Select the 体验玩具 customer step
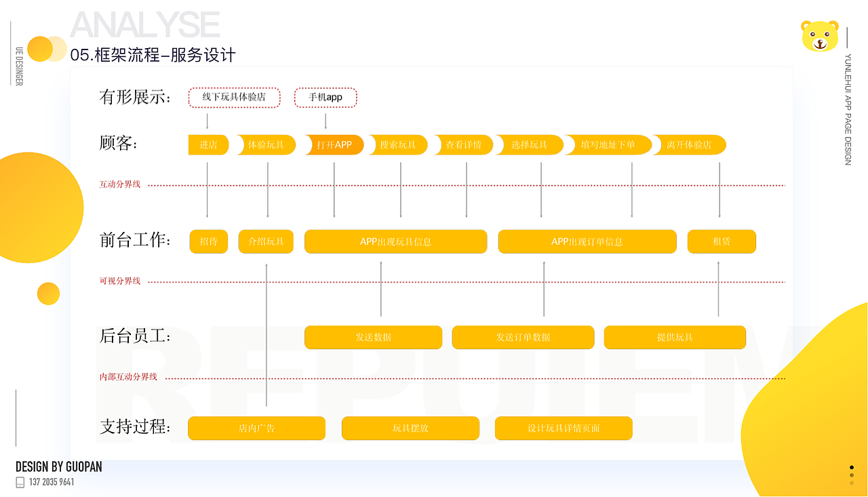 point(265,144)
